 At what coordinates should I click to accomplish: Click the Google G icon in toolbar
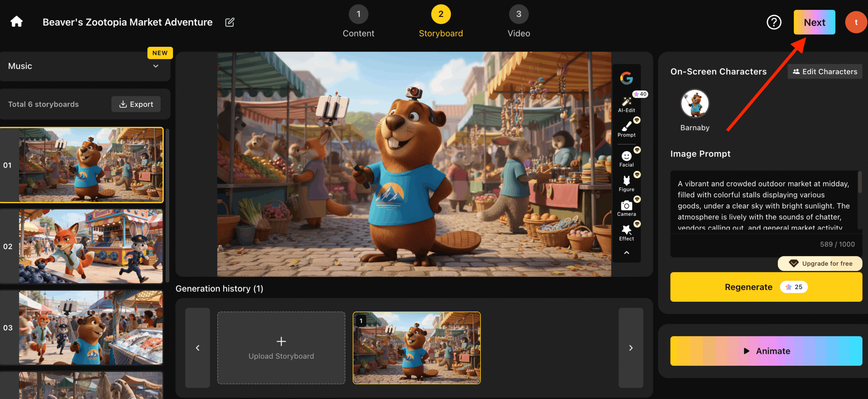point(626,78)
